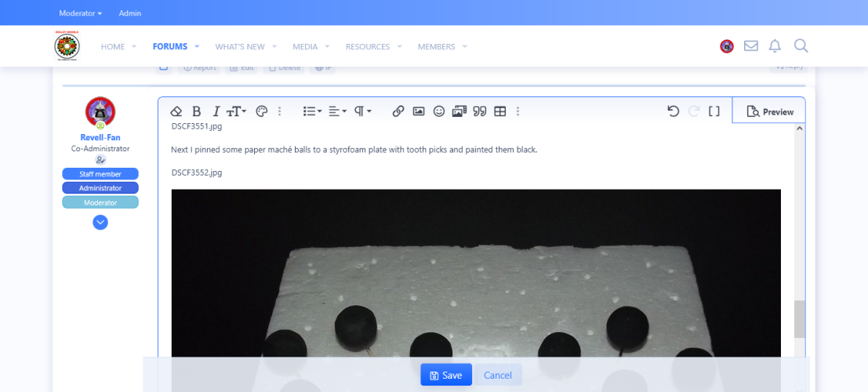This screenshot has width=868, height=392.
Task: Insert a link
Action: tap(398, 111)
